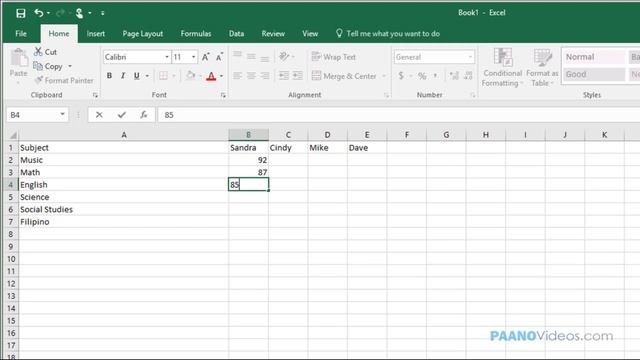Image resolution: width=640 pixels, height=360 pixels.
Task: Open the Calibri font name dropdown
Action: tap(167, 57)
